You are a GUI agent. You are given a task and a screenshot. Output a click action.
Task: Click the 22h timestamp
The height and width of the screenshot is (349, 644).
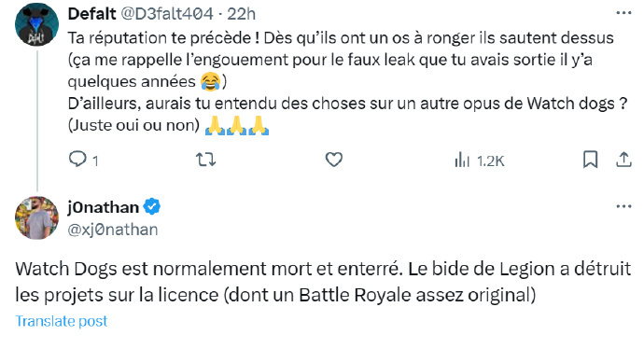click(242, 14)
